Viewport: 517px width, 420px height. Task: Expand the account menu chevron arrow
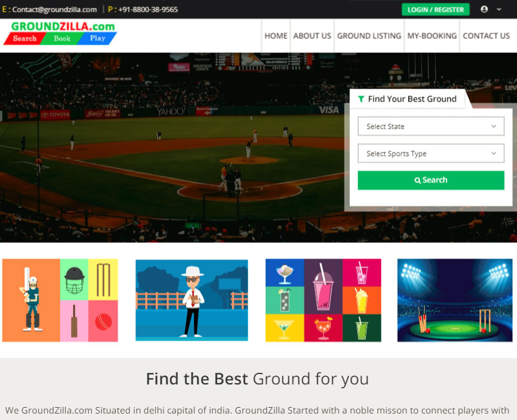point(499,10)
